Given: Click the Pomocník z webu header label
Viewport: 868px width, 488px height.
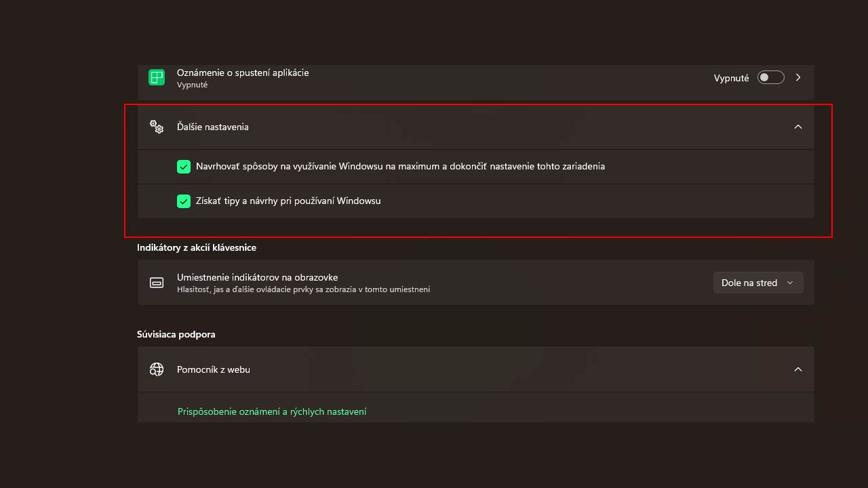Looking at the screenshot, I should (214, 369).
